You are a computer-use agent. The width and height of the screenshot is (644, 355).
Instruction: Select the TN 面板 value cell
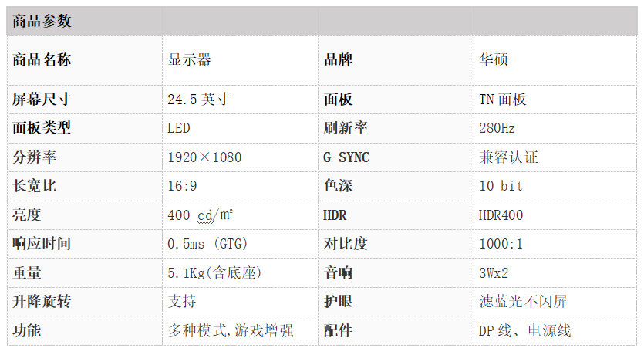(555, 100)
